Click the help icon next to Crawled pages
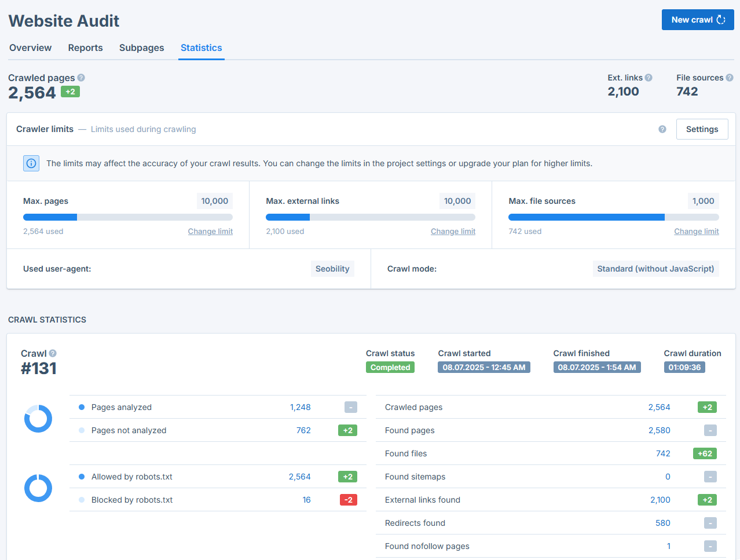The width and height of the screenshot is (740, 560). pos(81,78)
